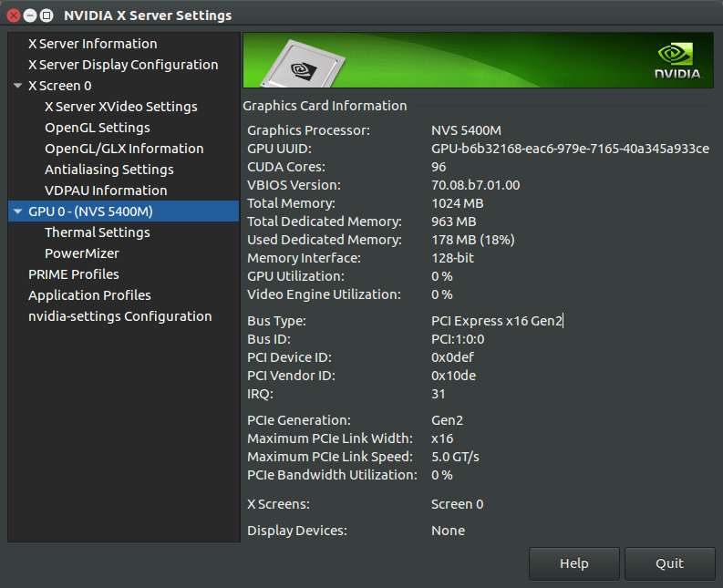This screenshot has width=723, height=588.
Task: Click Display Devices value None
Action: (448, 531)
